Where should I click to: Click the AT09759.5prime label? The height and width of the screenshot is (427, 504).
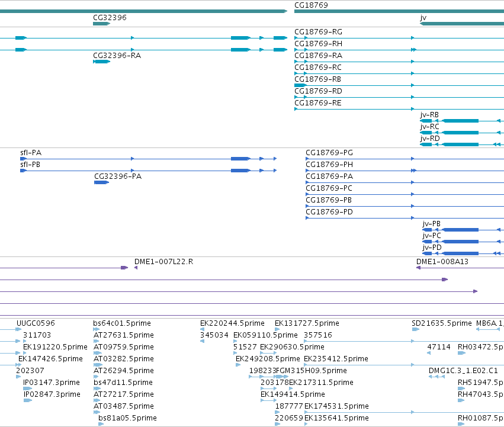pos(124,347)
